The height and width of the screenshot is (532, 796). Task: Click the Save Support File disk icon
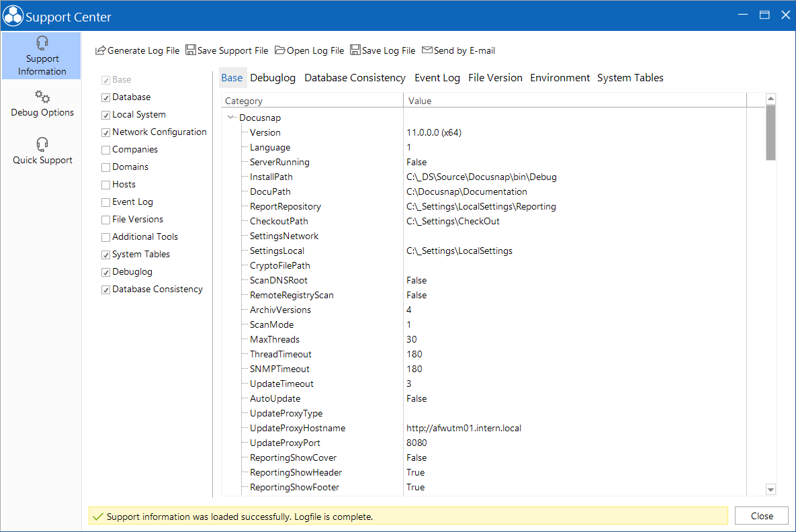tap(190, 50)
